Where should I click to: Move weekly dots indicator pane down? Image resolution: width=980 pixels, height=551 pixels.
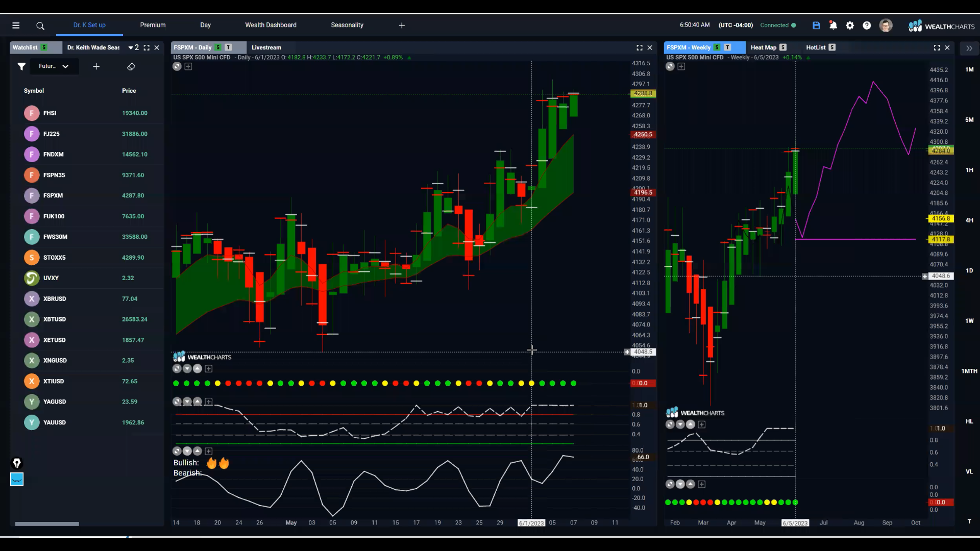[x=680, y=484]
